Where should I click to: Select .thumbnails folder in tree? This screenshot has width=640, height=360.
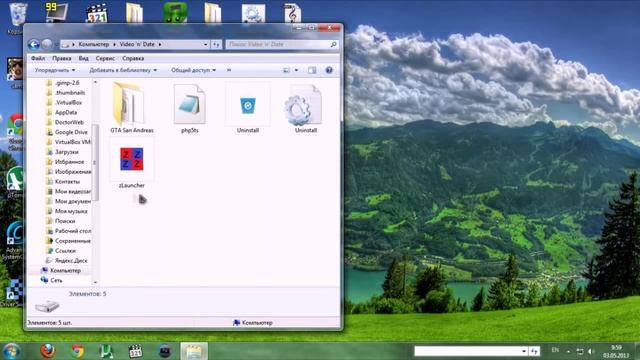(66, 93)
